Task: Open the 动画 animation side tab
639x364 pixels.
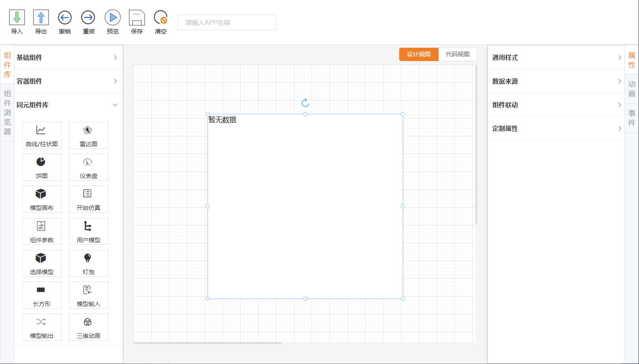Action: tap(632, 89)
